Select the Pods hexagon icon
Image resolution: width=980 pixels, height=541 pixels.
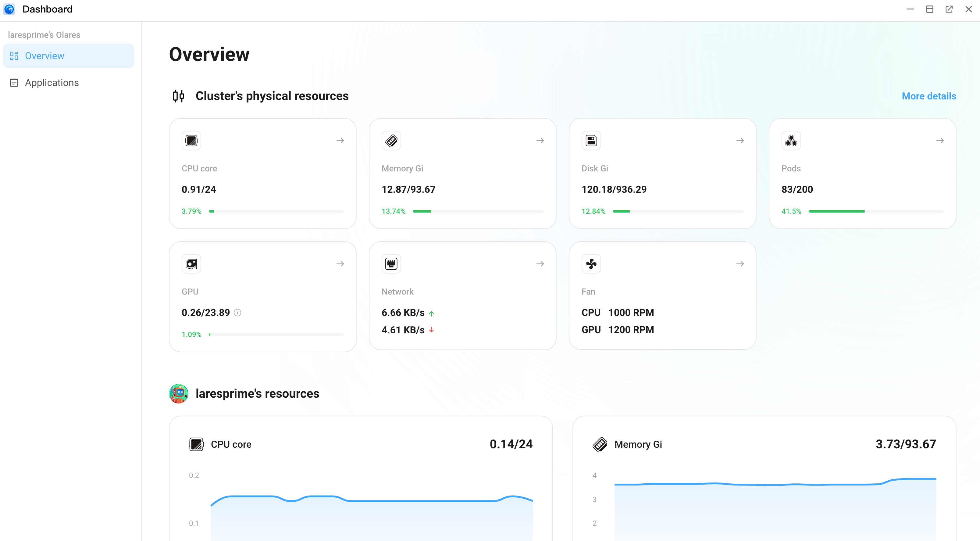point(791,140)
